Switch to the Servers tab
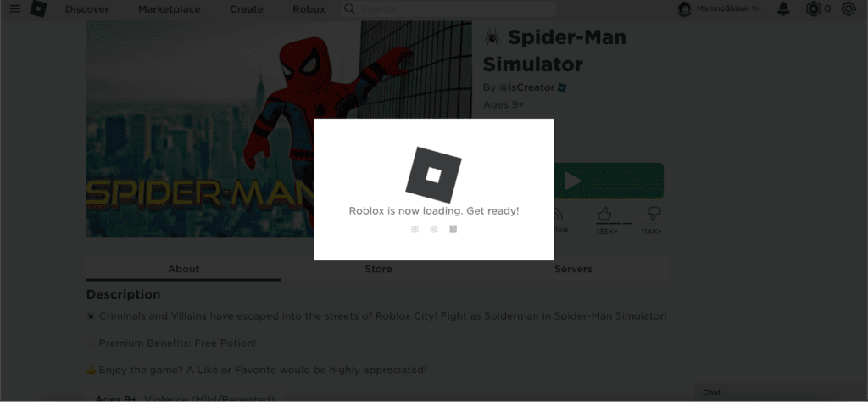 coord(574,269)
